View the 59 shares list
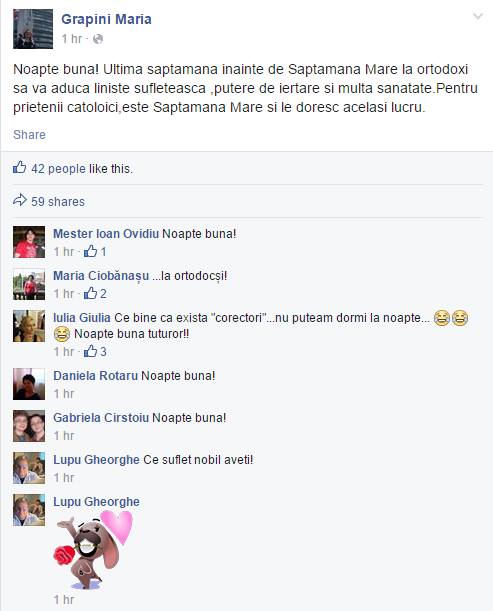The height and width of the screenshot is (611, 493). tap(58, 201)
